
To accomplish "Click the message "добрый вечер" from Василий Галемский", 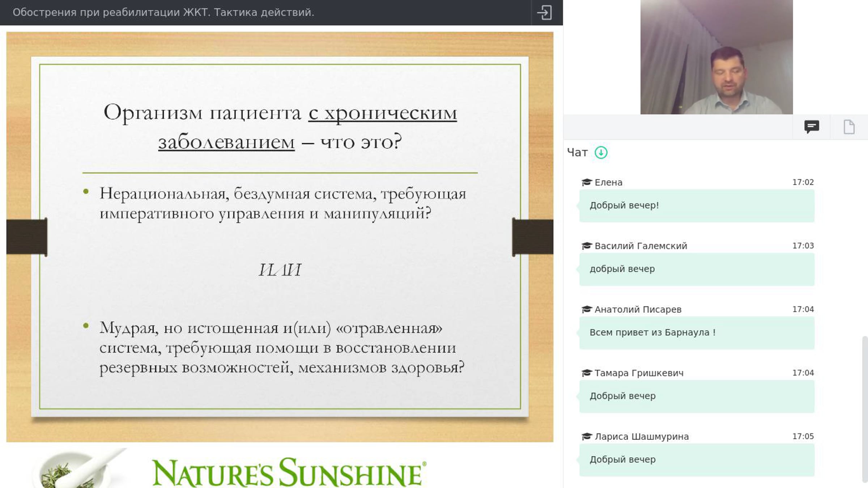I will [x=697, y=269].
